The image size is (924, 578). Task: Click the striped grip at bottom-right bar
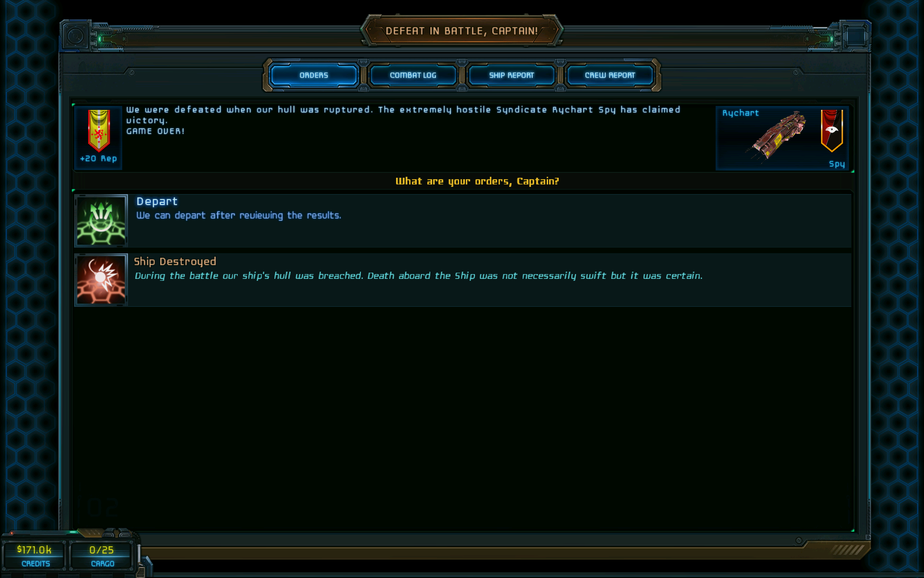click(x=848, y=550)
